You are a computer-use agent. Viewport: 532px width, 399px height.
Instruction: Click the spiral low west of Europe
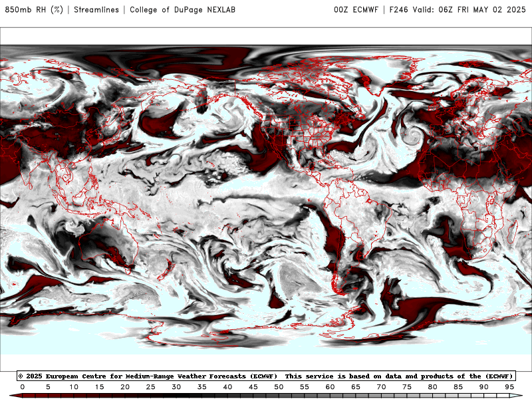click(412, 136)
